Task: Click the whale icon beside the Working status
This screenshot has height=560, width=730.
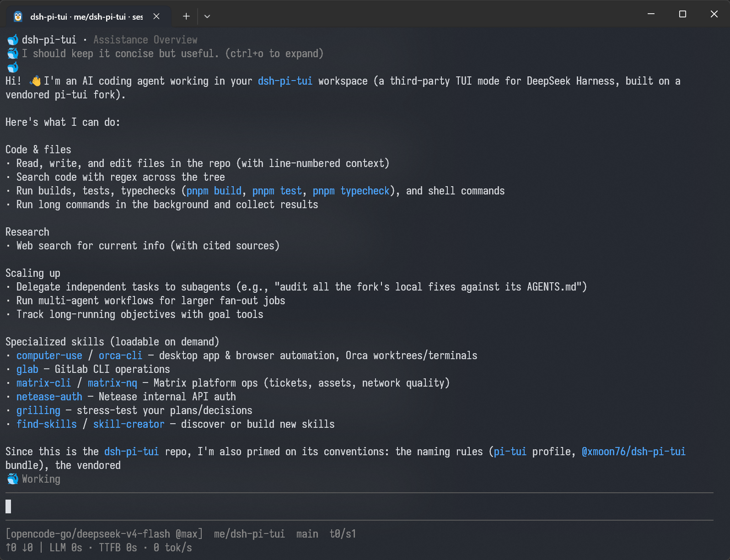Action: click(x=12, y=479)
